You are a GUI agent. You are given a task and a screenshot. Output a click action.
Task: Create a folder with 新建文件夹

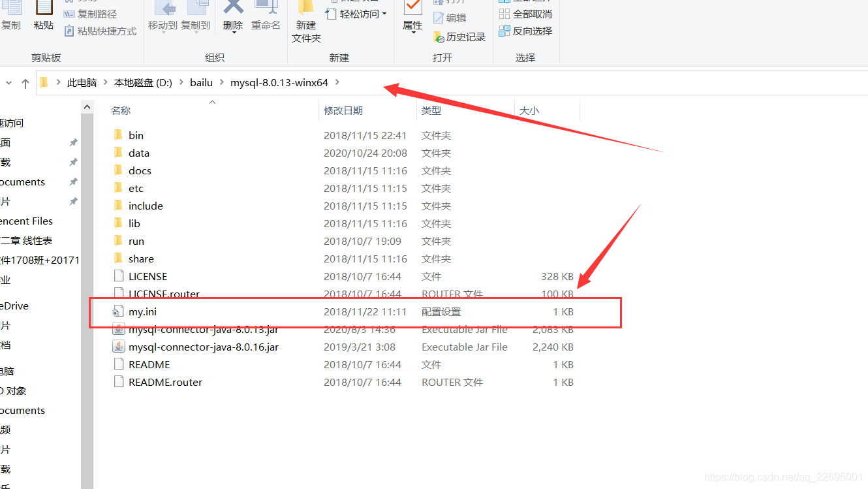coord(306,23)
